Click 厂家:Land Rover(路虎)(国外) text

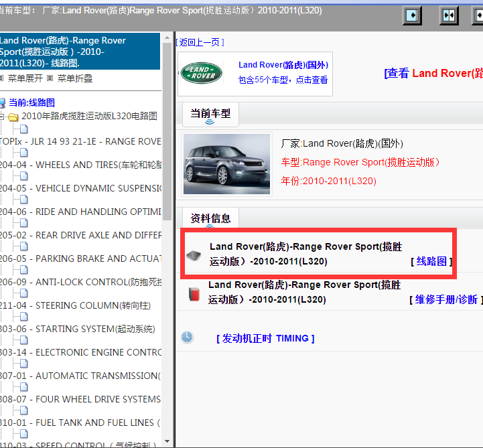(x=342, y=143)
